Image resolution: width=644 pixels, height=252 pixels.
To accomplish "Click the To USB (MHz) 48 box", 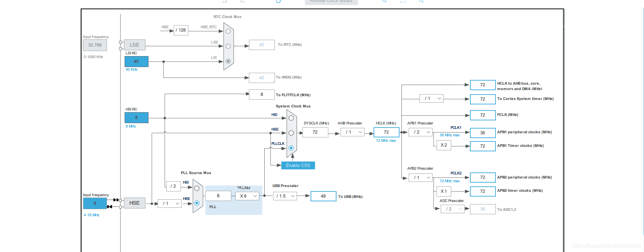I will (324, 196).
